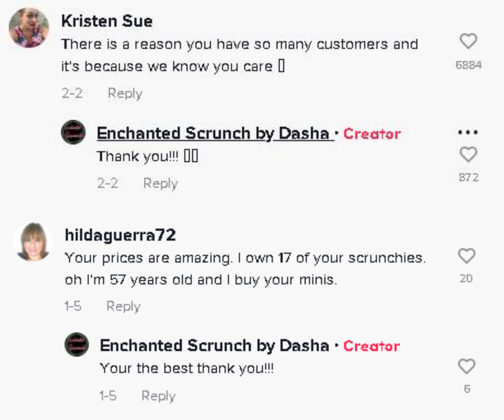Open Kristen Sue's profile picture
Viewport: 504px width, 420px height.
point(29,28)
